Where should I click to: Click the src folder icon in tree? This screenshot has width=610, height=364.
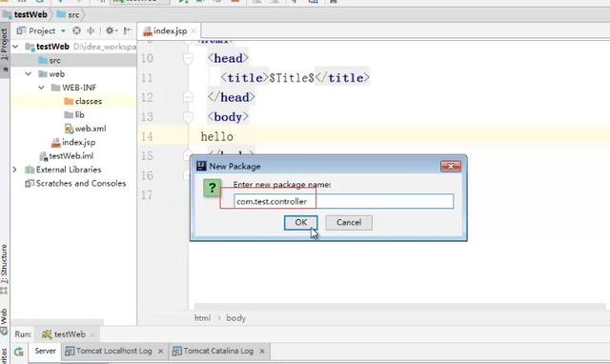[43, 60]
